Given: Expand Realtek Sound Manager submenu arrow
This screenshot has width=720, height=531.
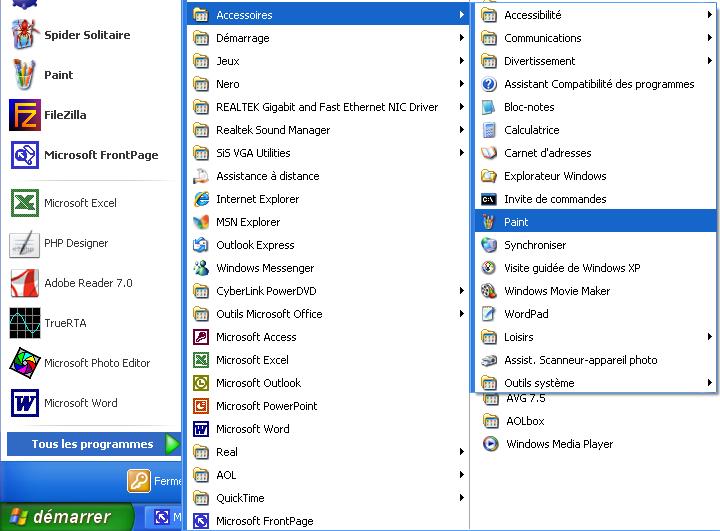Looking at the screenshot, I should 461,130.
